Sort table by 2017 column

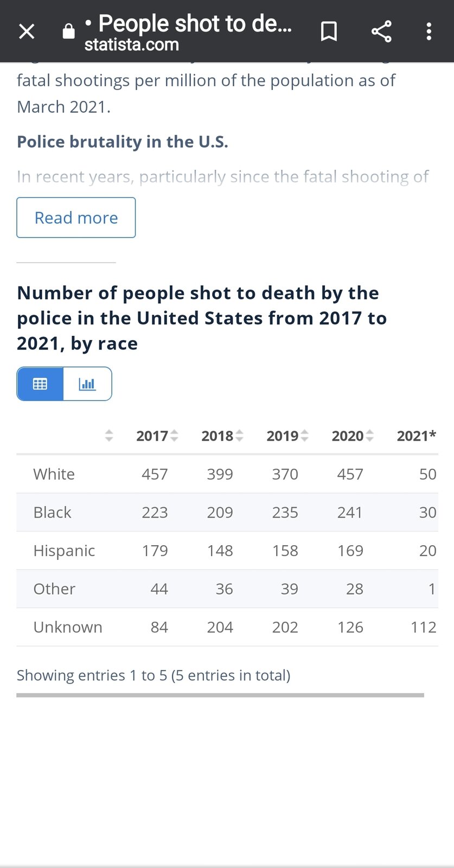157,436
